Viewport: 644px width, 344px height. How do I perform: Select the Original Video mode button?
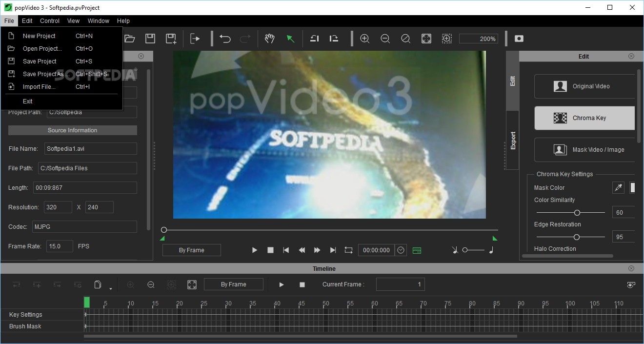point(584,86)
